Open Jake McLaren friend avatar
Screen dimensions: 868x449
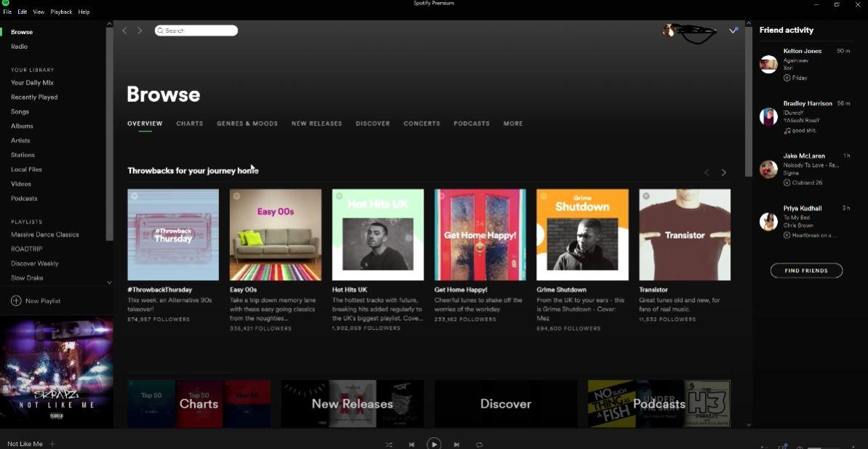pyautogui.click(x=768, y=170)
